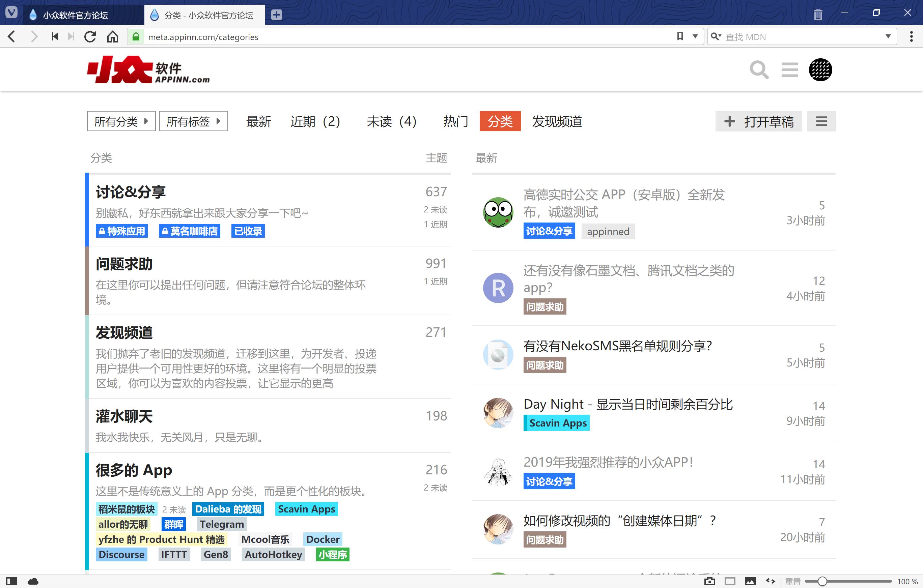Expand the 所有分类 dropdown

click(121, 121)
